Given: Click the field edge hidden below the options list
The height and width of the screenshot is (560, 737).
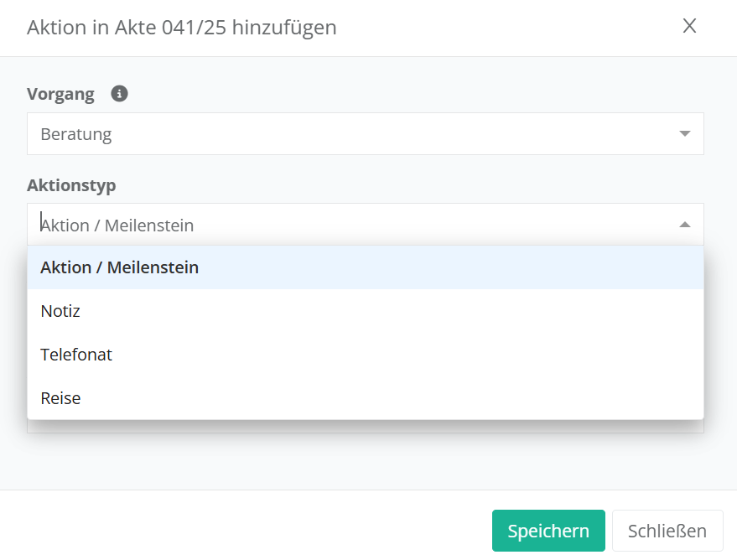Looking at the screenshot, I should tap(365, 427).
